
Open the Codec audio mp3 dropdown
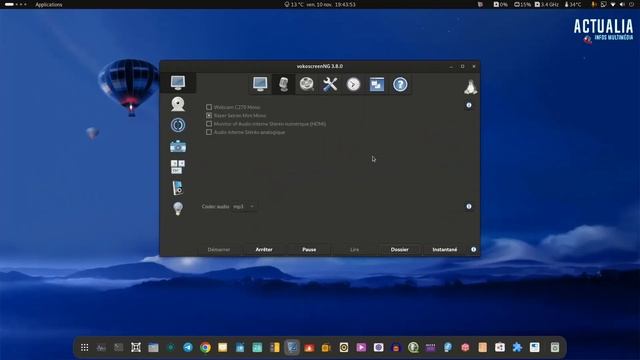(244, 207)
